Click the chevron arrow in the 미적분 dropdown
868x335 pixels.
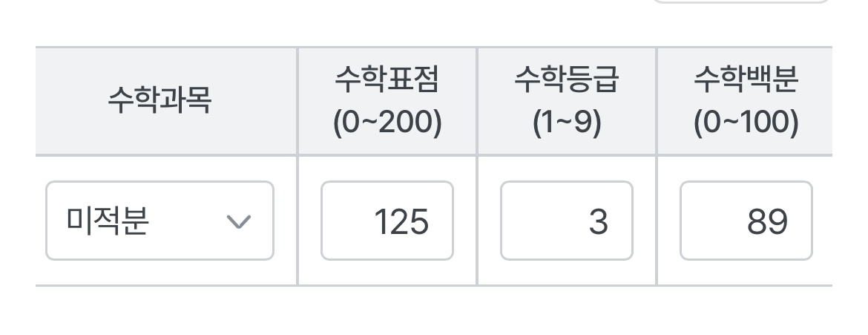[238, 221]
